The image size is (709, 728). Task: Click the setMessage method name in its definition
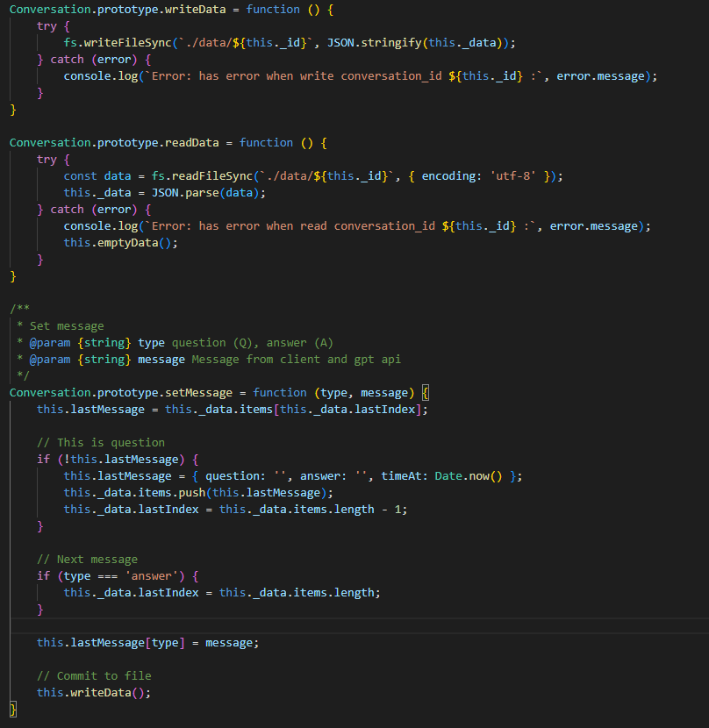[x=199, y=393]
